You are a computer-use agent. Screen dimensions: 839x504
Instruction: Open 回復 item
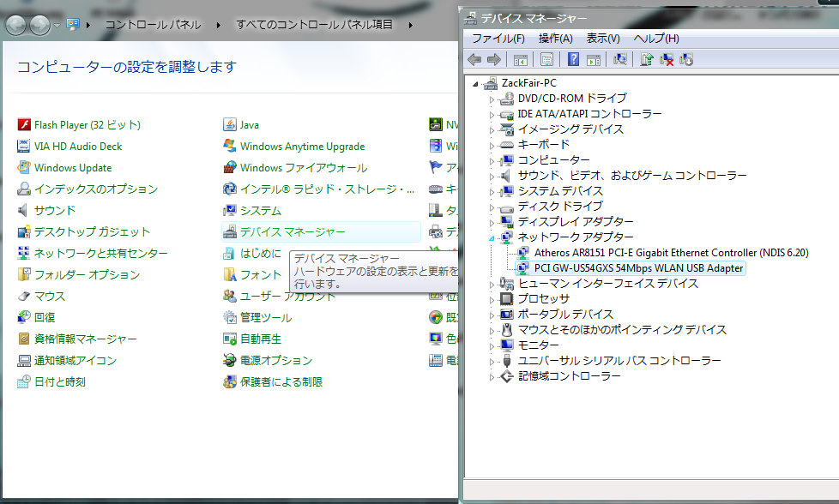[x=36, y=317]
